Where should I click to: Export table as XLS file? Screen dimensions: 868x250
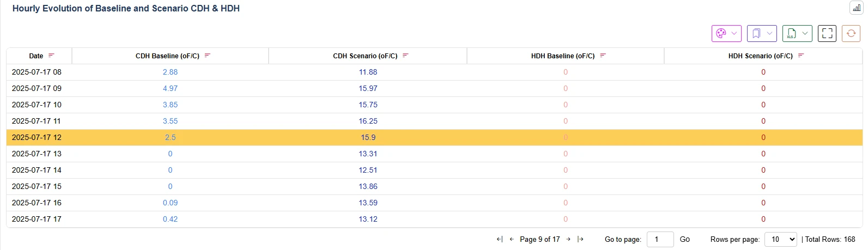(792, 33)
